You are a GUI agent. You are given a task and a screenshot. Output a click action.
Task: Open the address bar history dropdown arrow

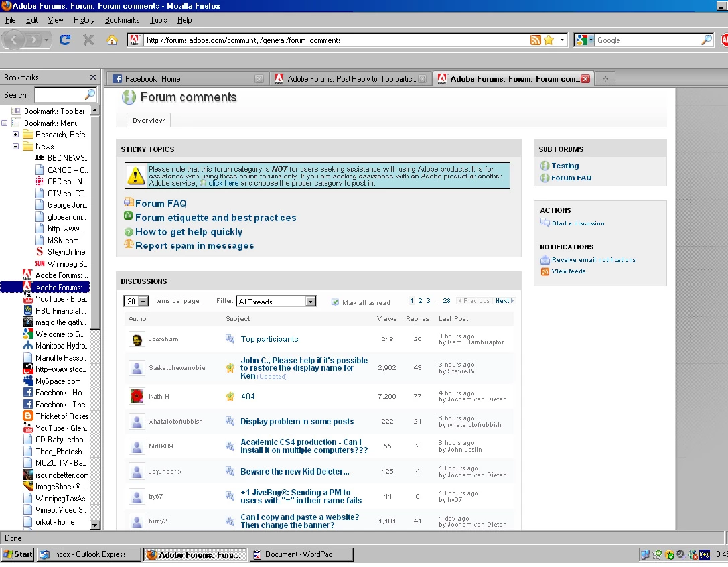[x=563, y=40]
